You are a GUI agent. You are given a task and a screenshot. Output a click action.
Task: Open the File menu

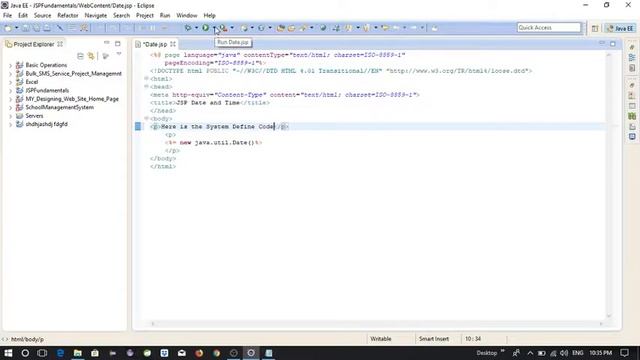tap(7, 16)
